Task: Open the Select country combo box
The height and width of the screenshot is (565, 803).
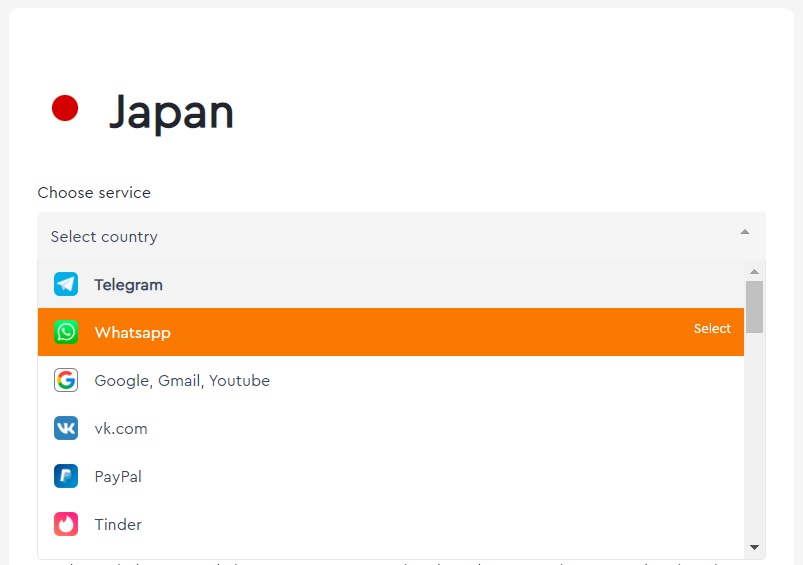Action: click(402, 236)
